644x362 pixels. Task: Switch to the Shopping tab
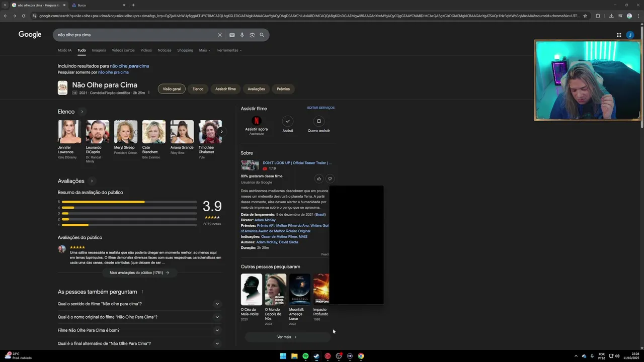pyautogui.click(x=185, y=50)
